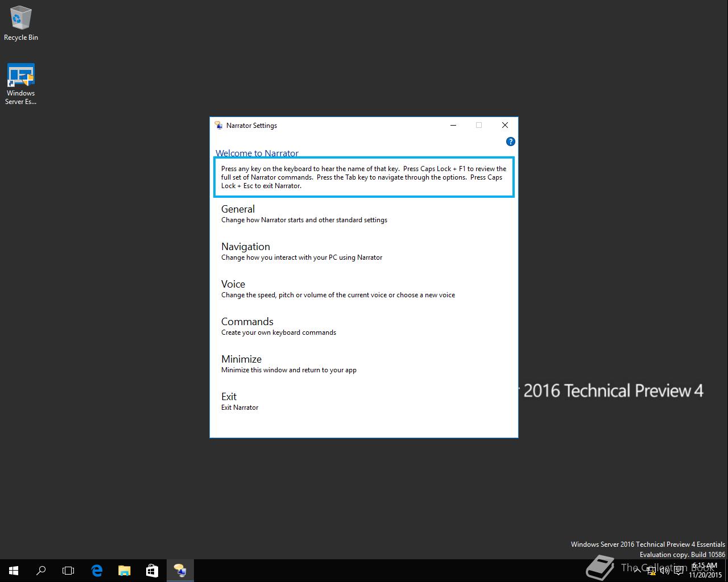Click the Show desktop sliver at taskbar end
The width and height of the screenshot is (728, 582).
726,570
